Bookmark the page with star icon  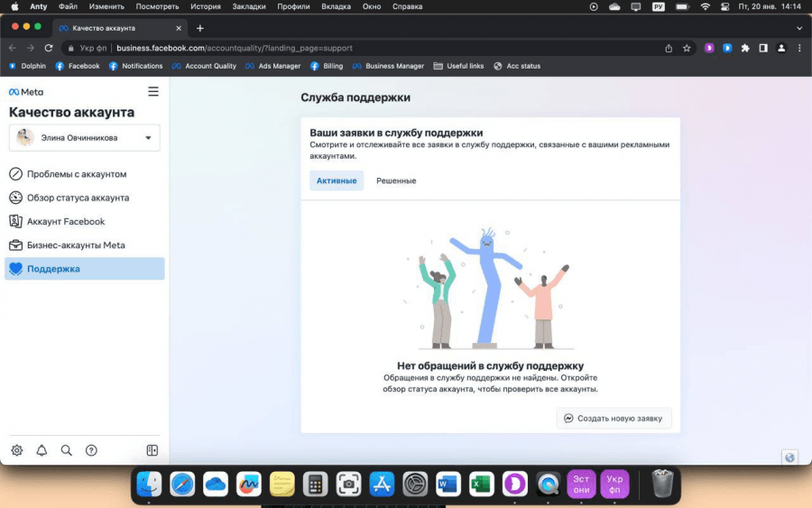[687, 48]
